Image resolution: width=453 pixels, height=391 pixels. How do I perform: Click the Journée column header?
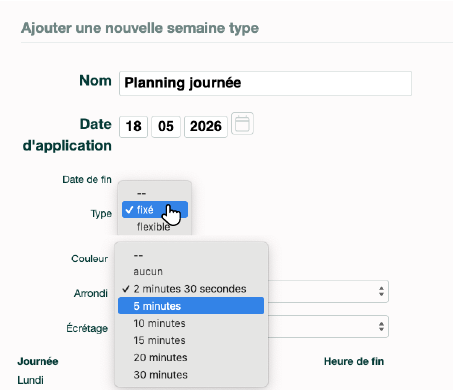tap(38, 361)
